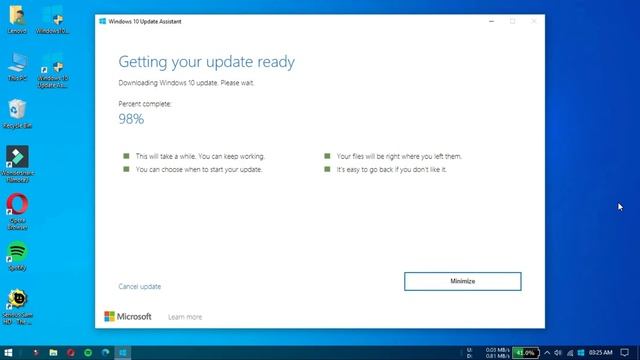640x360 pixels.
Task: Click the Show desktop strip on taskbar
Action: (x=638, y=353)
